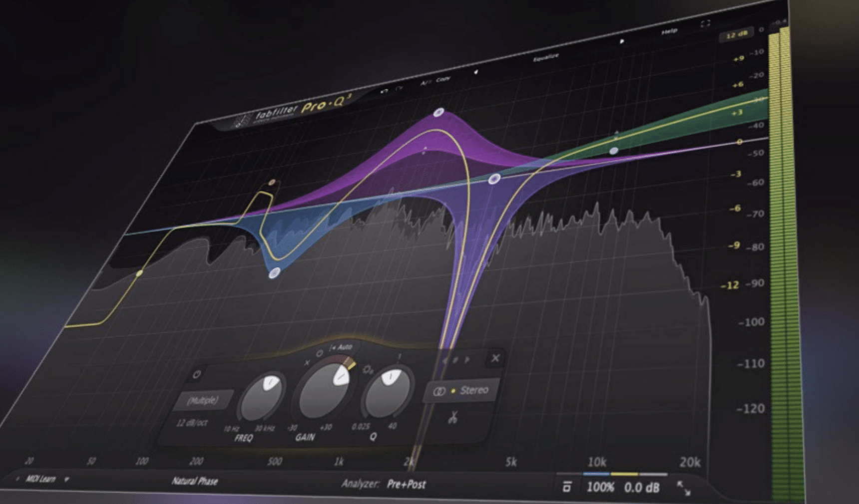Open the Natural Phase processing mode menu

pyautogui.click(x=195, y=481)
